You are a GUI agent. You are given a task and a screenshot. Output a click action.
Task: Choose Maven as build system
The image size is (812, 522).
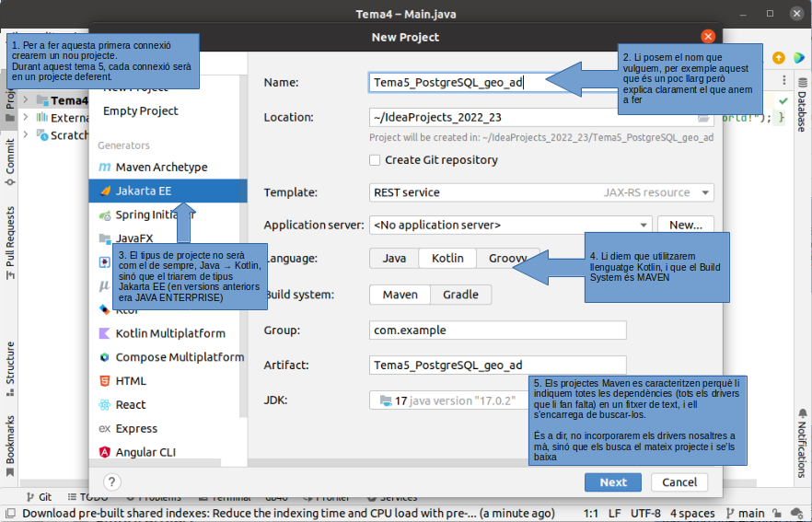pyautogui.click(x=400, y=295)
